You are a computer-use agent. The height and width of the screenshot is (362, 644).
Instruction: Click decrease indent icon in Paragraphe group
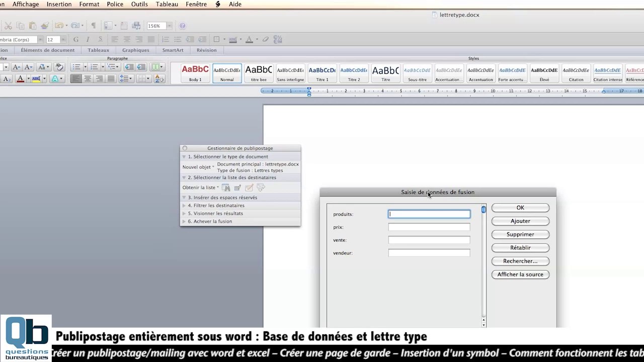tap(129, 67)
